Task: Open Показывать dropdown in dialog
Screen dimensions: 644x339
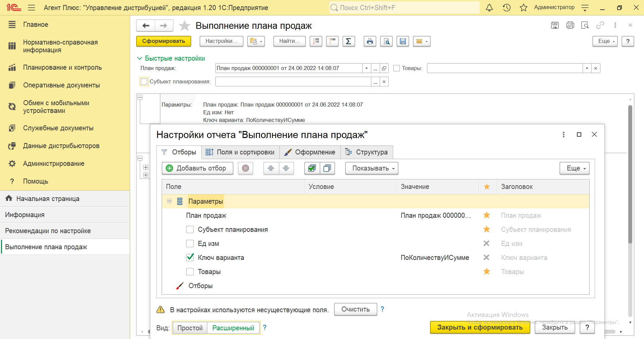Action: point(372,168)
